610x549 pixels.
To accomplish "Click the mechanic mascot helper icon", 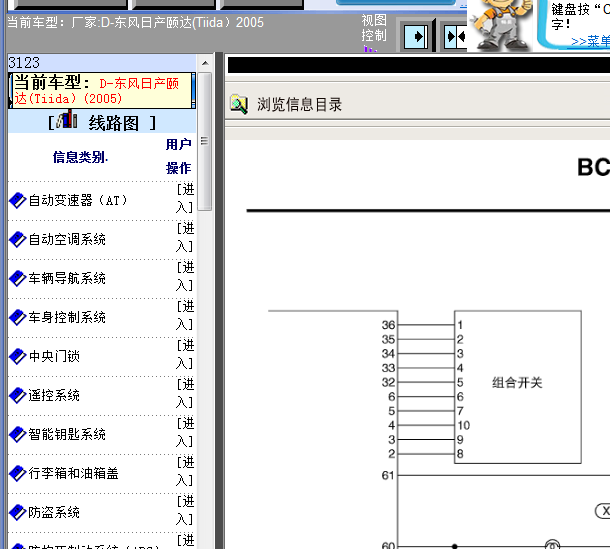I will point(501,26).
